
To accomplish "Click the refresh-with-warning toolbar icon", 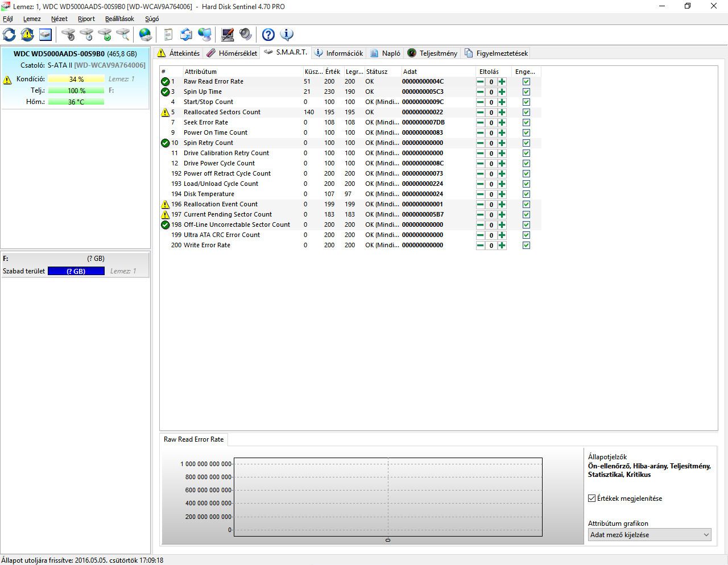I will point(27,35).
